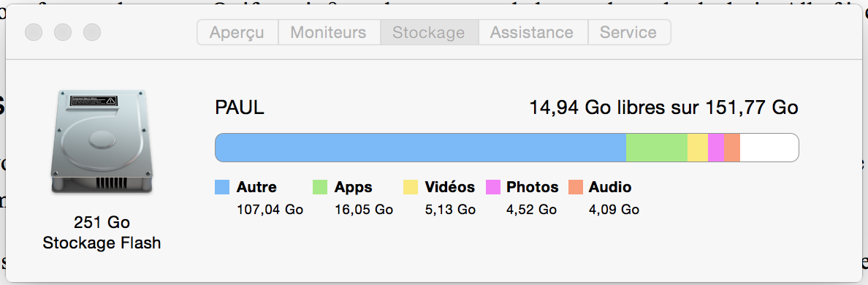Click the 251 Go Stockage Flash label

(x=102, y=232)
